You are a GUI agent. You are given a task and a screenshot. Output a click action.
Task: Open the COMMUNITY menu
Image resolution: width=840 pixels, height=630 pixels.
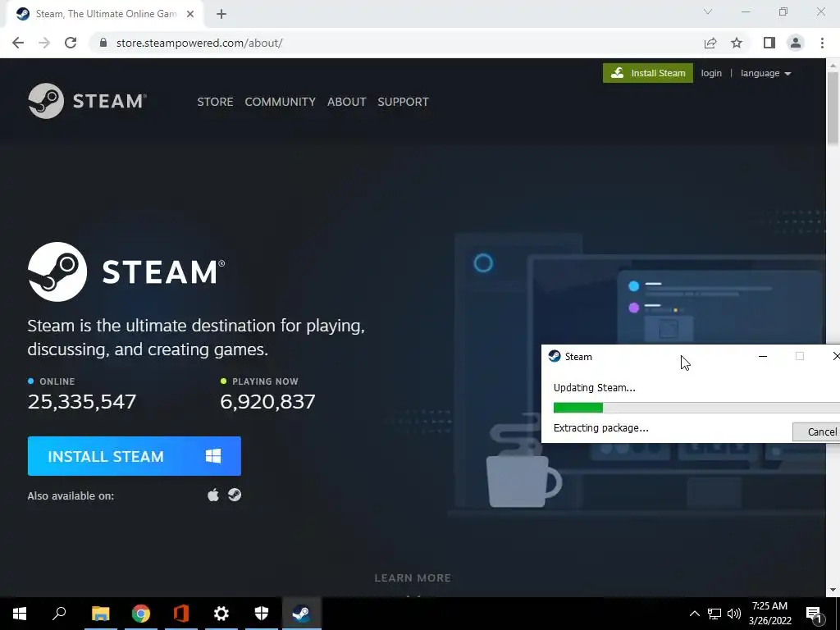pyautogui.click(x=281, y=102)
